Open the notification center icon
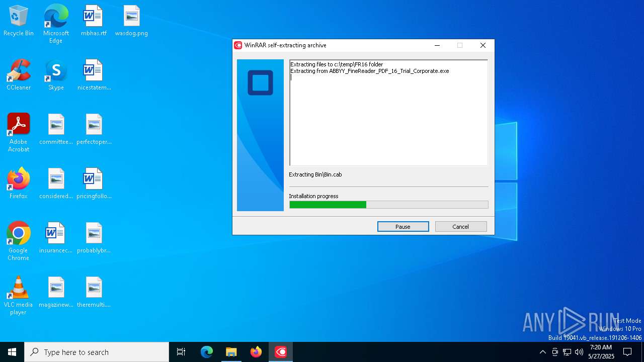 point(627,352)
